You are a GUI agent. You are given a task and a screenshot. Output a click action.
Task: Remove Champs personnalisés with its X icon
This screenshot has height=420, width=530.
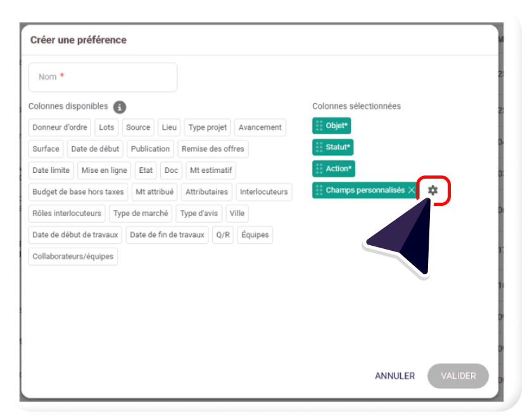tap(412, 190)
